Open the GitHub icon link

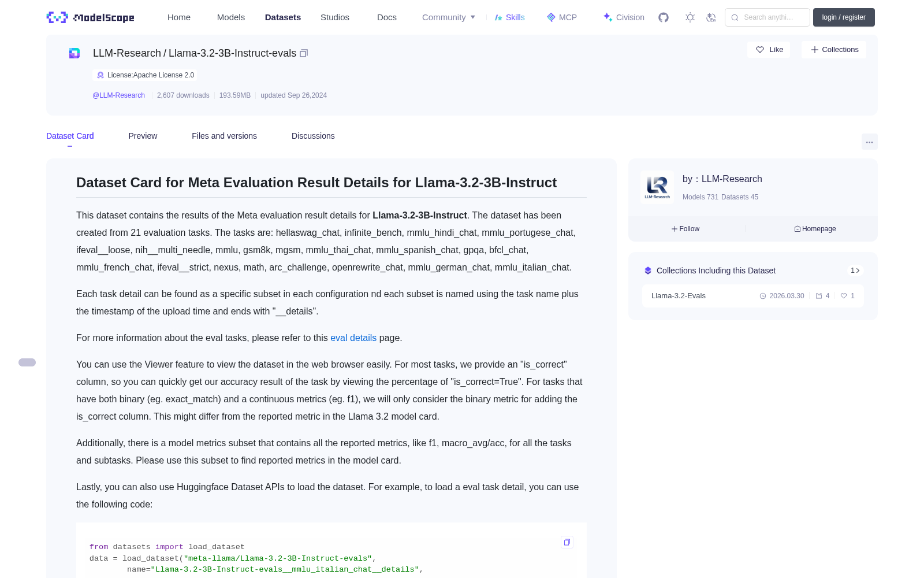(x=664, y=17)
